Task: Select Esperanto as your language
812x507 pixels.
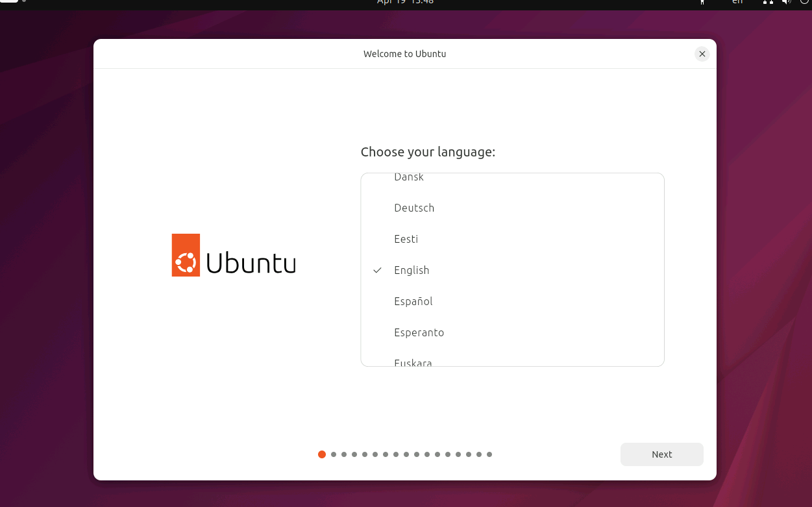Action: [419, 332]
